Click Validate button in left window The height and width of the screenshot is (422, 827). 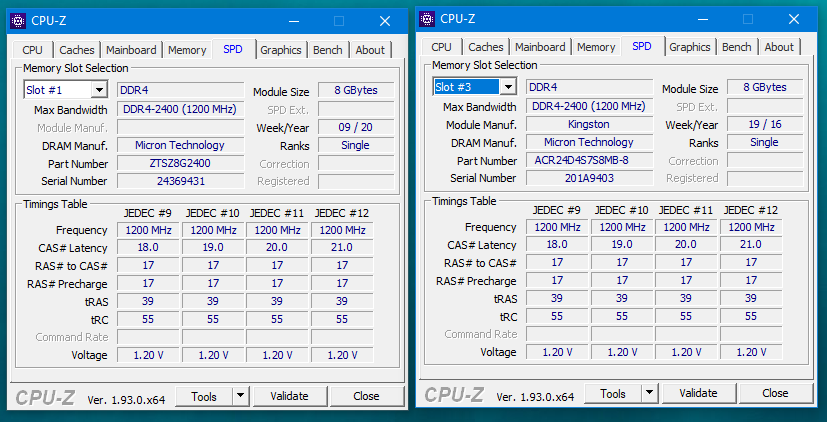point(289,396)
